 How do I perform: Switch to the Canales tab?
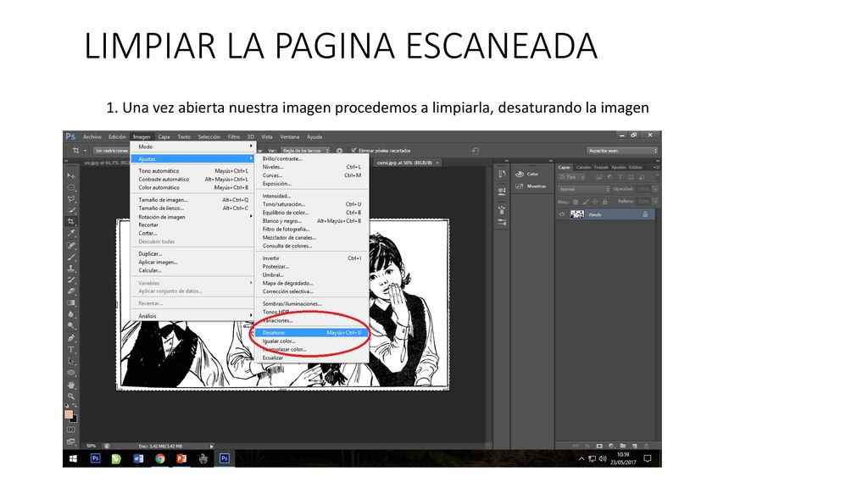(x=583, y=167)
